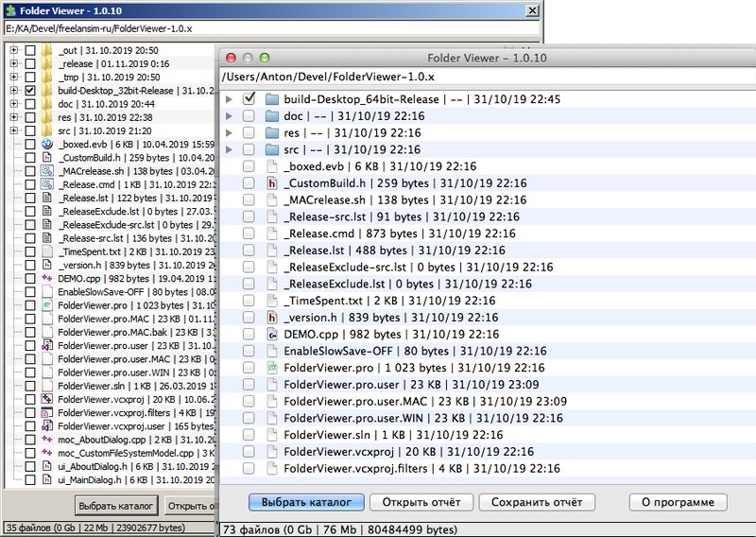Click the build-Desktop_32bit-Release folder icon
756x537 pixels.
click(46, 90)
